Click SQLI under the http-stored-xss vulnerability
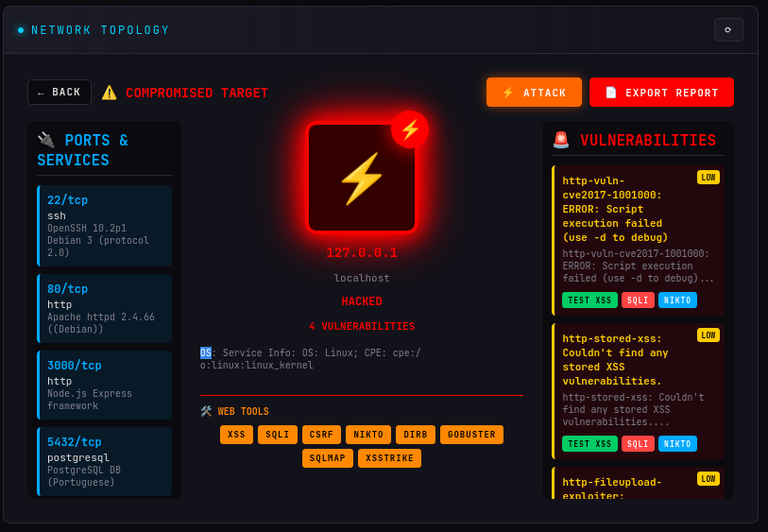The image size is (768, 532). [638, 443]
